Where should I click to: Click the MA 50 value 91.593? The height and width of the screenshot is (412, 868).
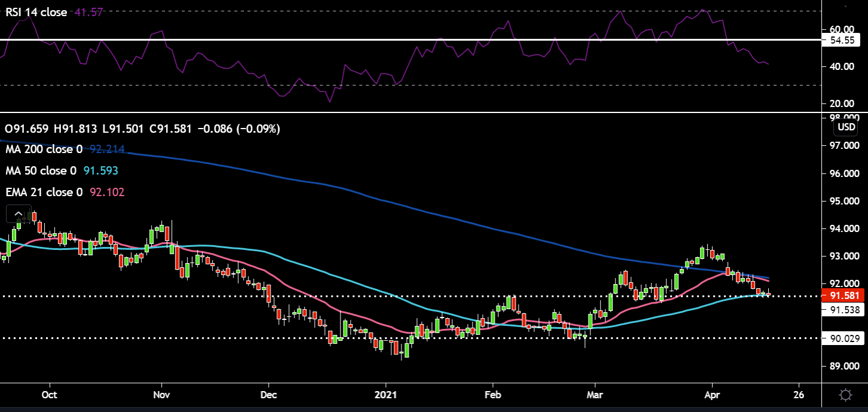(100, 171)
